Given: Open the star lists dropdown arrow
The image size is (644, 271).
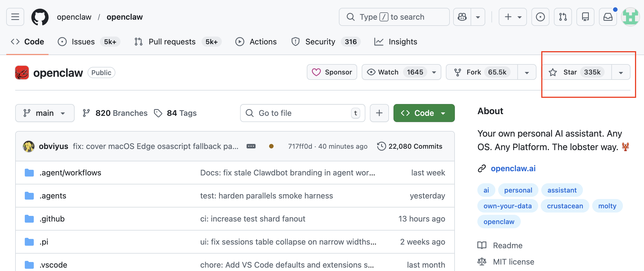Looking at the screenshot, I should (x=621, y=72).
